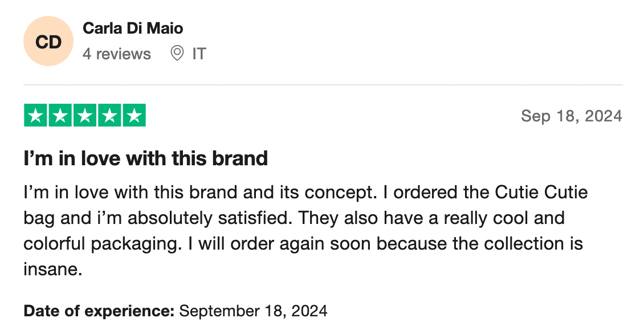Click the horizontal divider under the reviewer info
The height and width of the screenshot is (322, 644).
coord(323,85)
